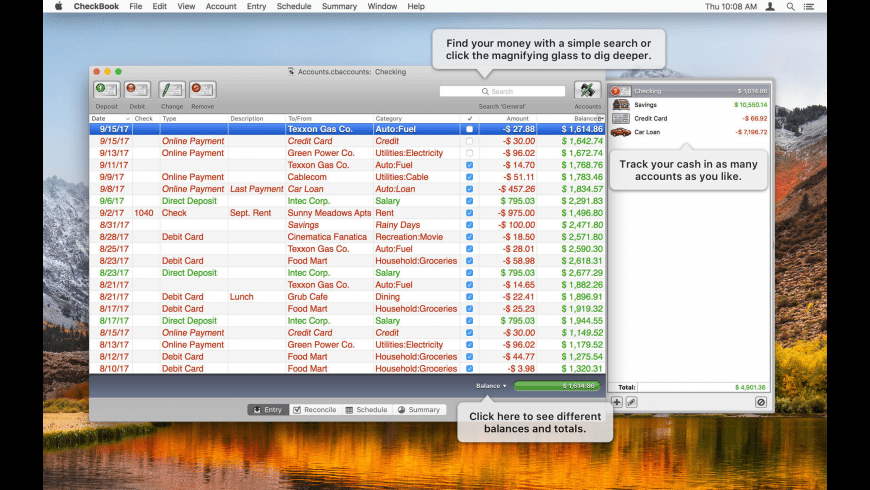This screenshot has width=870, height=490.
Task: Click the Deposit toolbar icon
Action: click(x=106, y=89)
